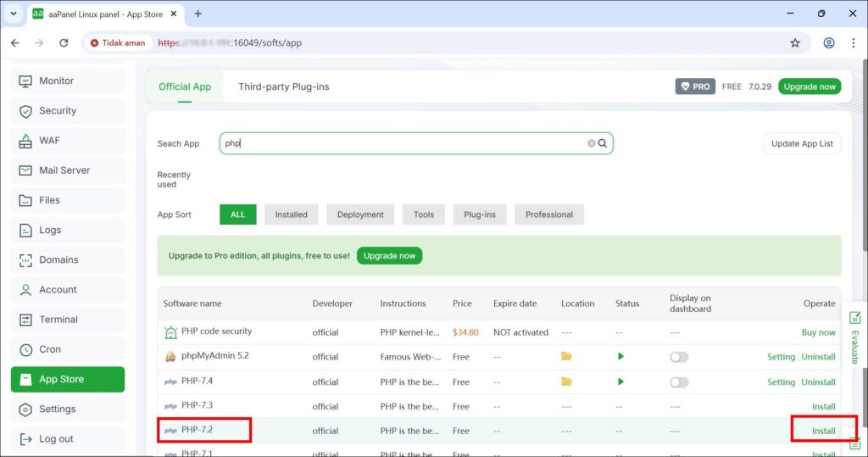Click the search magnifier icon in app search
Viewport: 868px width, 457px height.
click(603, 143)
